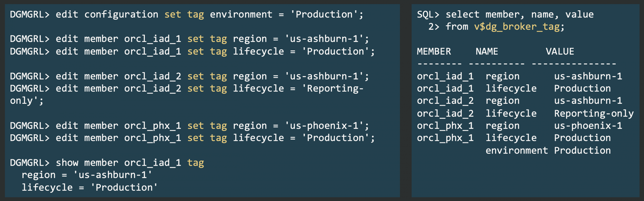The image size is (644, 201).
Task: Click the select keyword in the SQL query
Action: [x=462, y=14]
